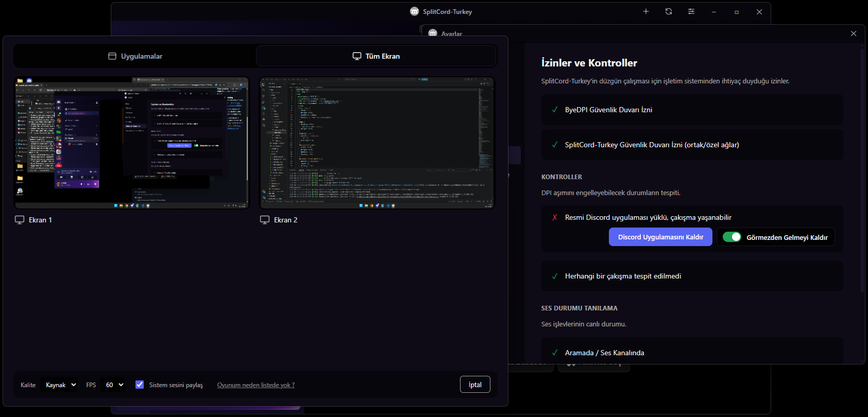Click the SES DURUMU TANILAMA section label

580,308
